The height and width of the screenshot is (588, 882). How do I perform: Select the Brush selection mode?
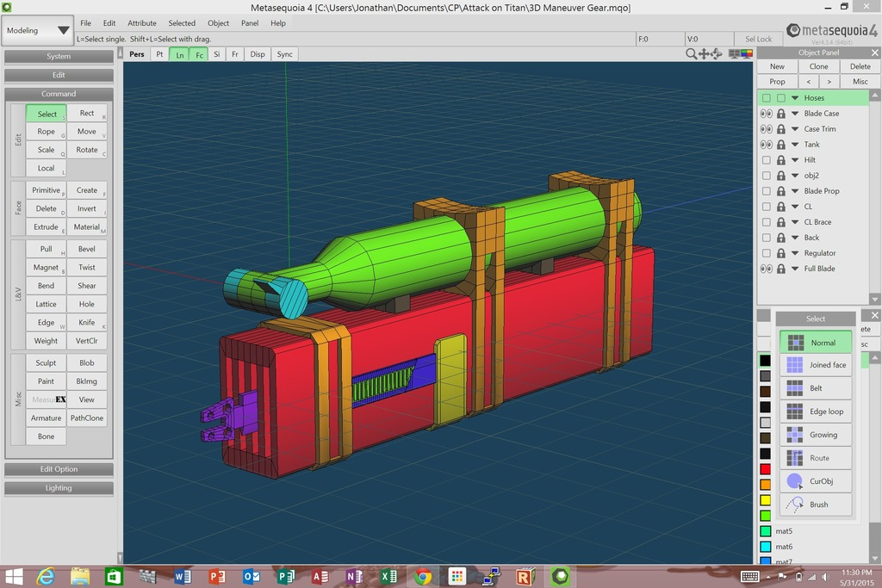(816, 504)
